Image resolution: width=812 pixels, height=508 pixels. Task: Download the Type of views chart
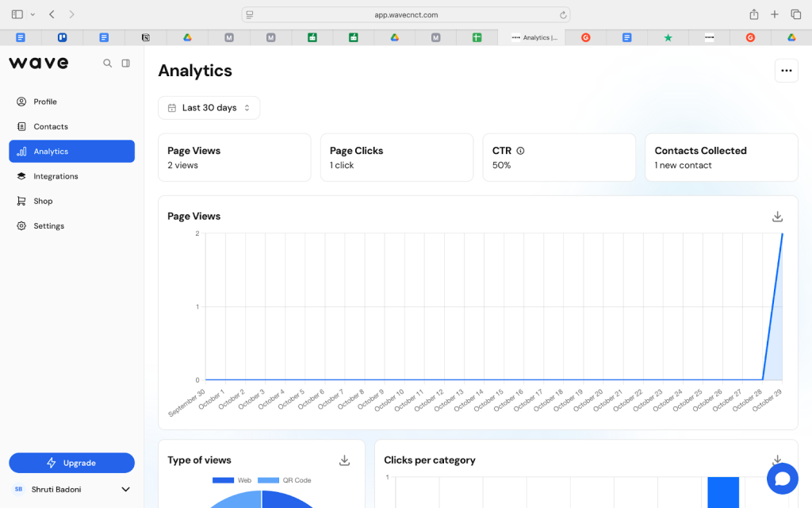click(x=344, y=460)
